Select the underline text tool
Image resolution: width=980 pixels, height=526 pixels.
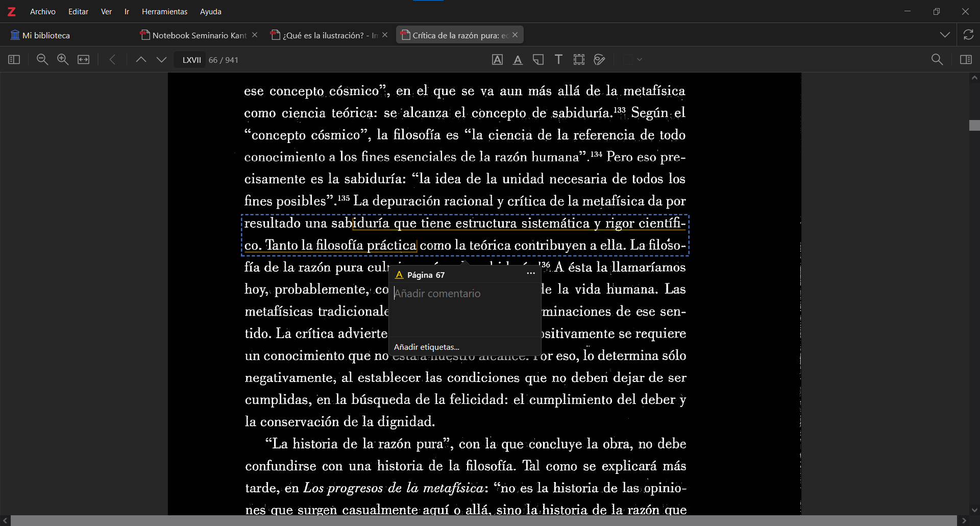pyautogui.click(x=518, y=60)
